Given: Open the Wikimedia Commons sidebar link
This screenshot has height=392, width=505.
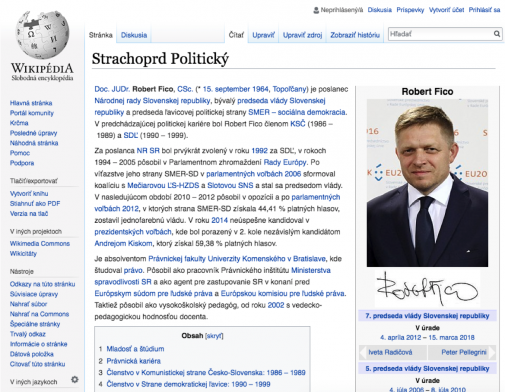Looking at the screenshot, I should tap(40, 244).
